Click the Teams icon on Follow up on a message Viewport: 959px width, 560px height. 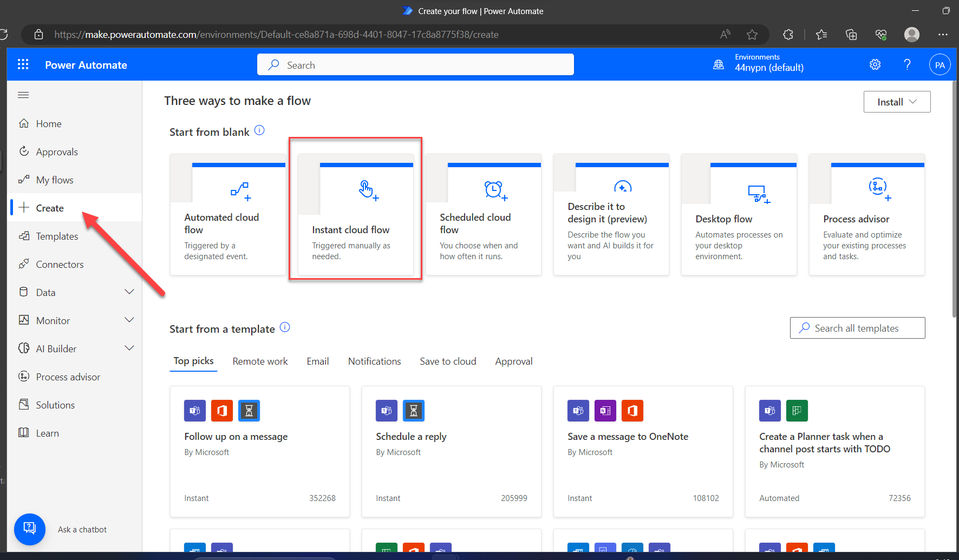[x=194, y=410]
